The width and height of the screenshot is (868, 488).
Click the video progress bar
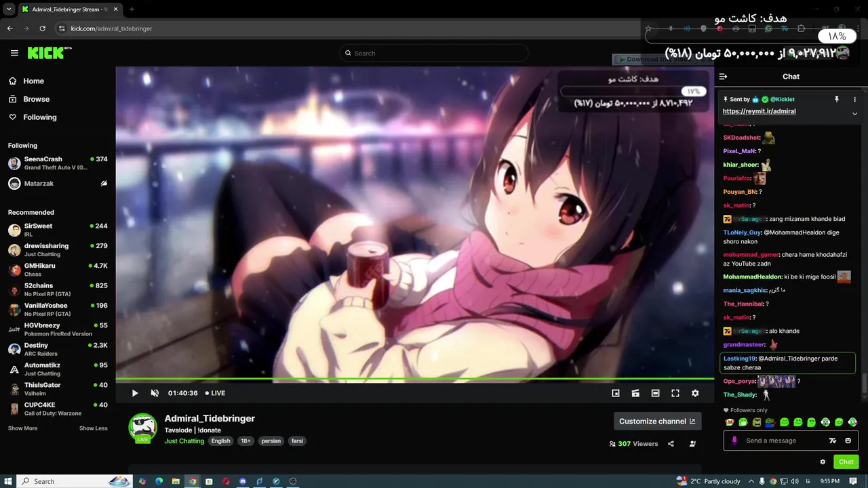[x=414, y=379]
